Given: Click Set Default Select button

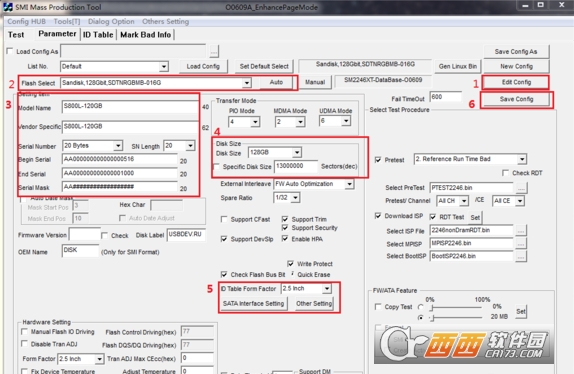Looking at the screenshot, I should 264,67.
